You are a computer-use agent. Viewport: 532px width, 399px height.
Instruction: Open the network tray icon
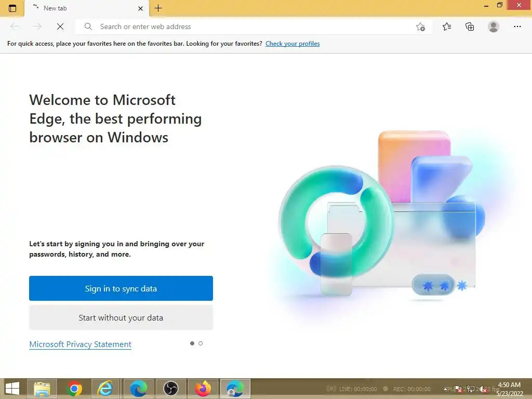tap(471, 389)
